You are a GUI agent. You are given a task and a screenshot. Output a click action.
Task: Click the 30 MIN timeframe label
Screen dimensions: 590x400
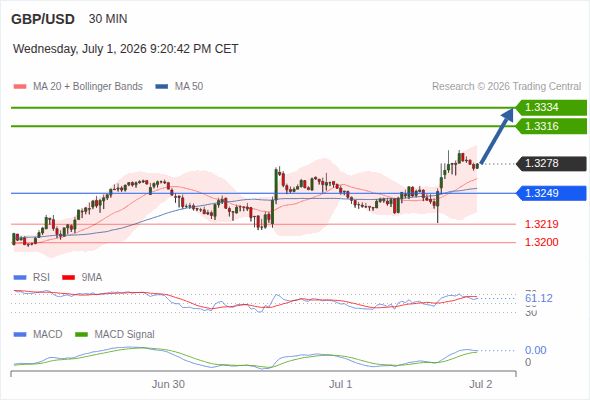108,19
